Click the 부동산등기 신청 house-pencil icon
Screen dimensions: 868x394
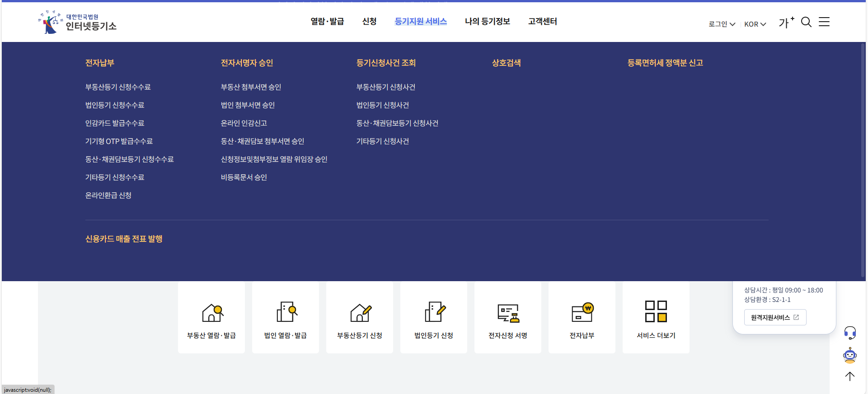[361, 312]
